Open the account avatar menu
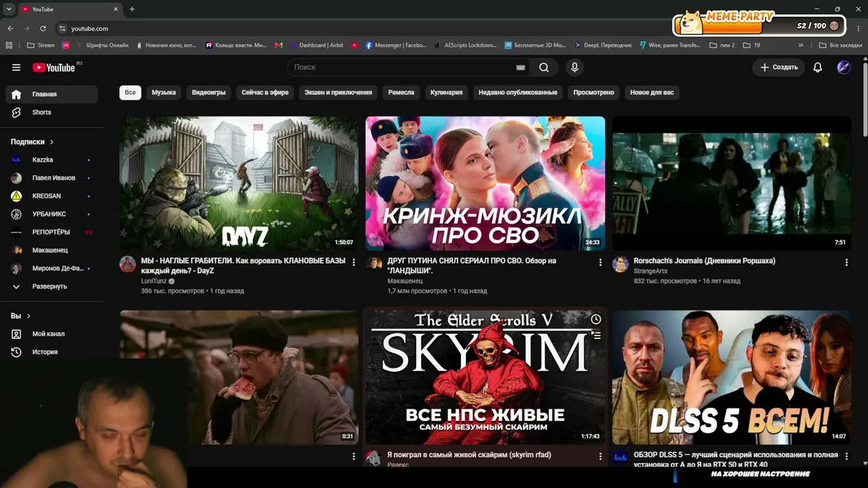This screenshot has width=868, height=488. [x=844, y=67]
